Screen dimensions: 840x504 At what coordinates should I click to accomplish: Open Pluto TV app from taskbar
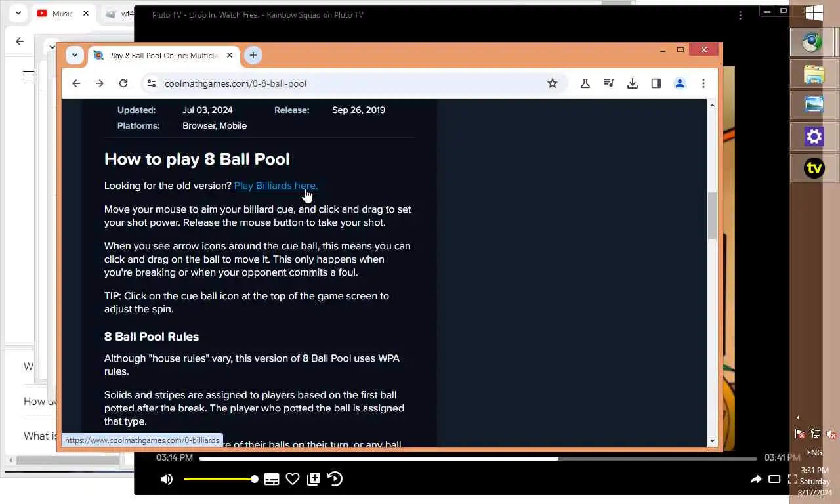pos(814,168)
